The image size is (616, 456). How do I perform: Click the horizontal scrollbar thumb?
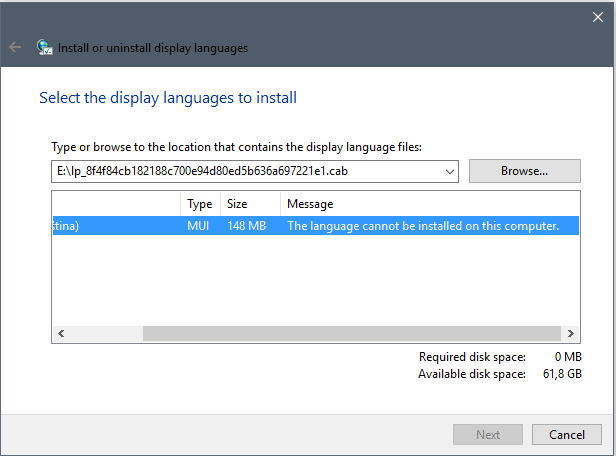click(350, 334)
